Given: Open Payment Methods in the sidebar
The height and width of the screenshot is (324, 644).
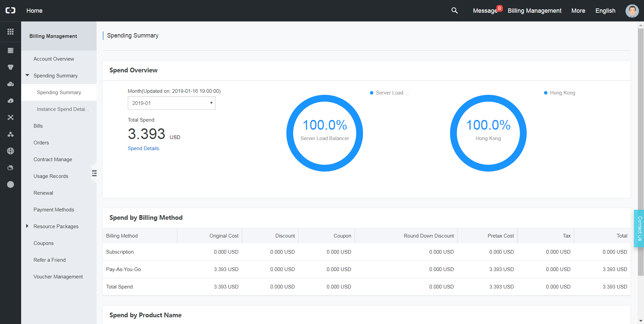Looking at the screenshot, I should point(54,210).
